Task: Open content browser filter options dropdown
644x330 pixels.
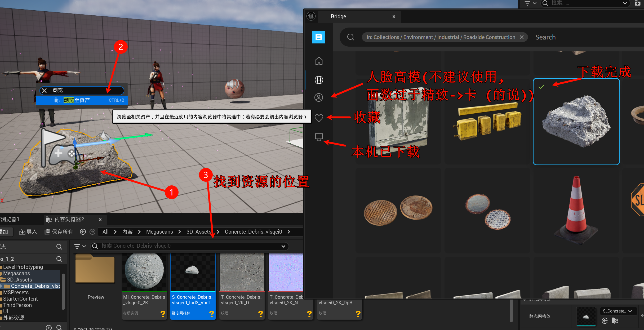Action: pos(80,246)
